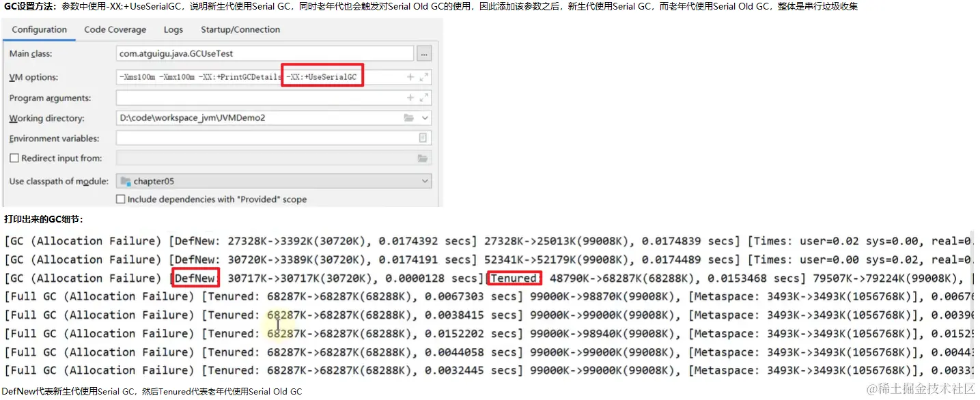Click the Environment variables label
Screen dimensions: 980x400
(x=54, y=139)
